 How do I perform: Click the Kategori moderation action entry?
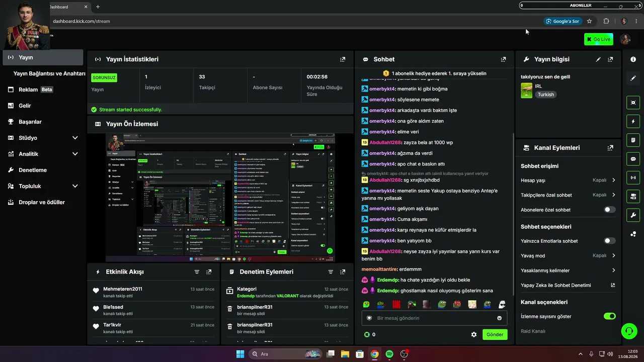click(x=287, y=292)
